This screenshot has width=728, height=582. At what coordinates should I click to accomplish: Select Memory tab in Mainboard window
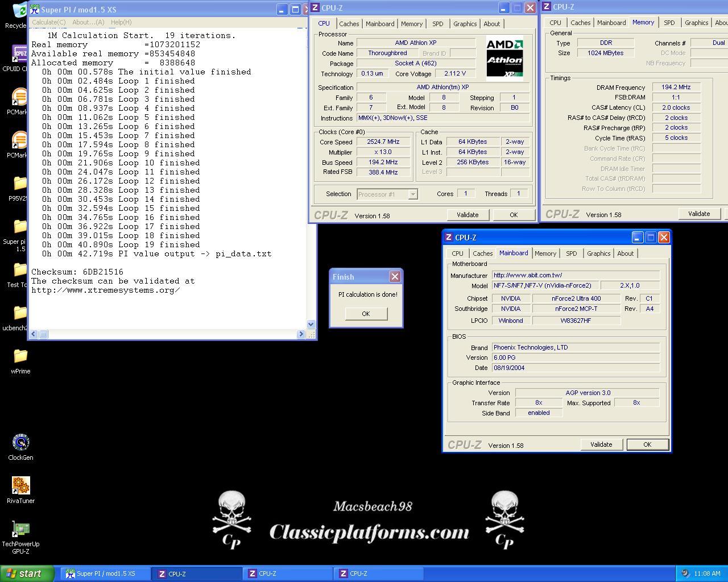coord(545,253)
